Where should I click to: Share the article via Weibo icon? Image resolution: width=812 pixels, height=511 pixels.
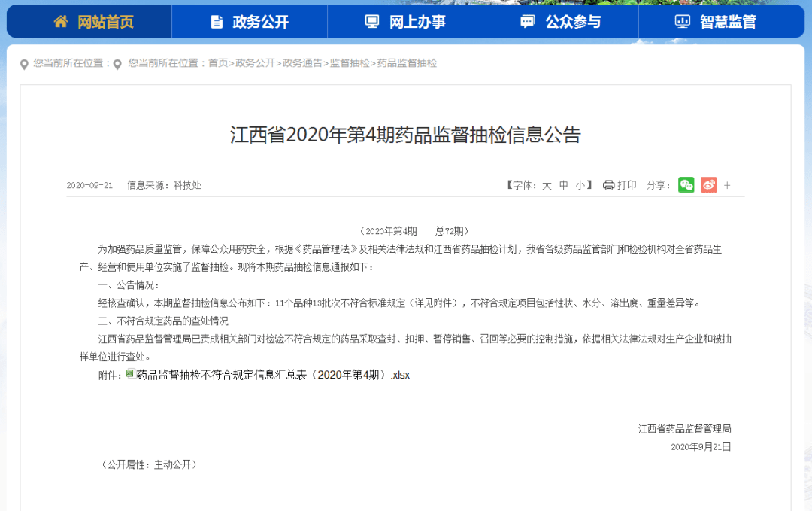click(x=708, y=185)
